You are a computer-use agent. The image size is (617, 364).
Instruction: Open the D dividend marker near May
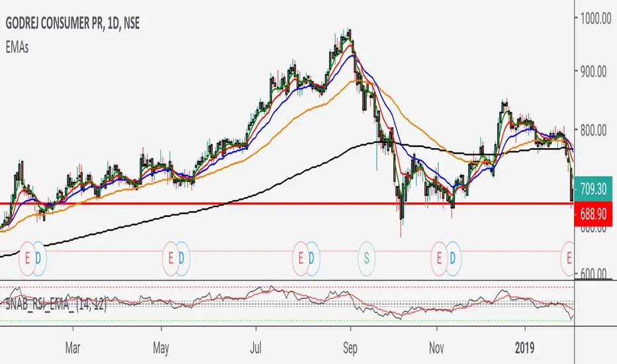point(182,259)
